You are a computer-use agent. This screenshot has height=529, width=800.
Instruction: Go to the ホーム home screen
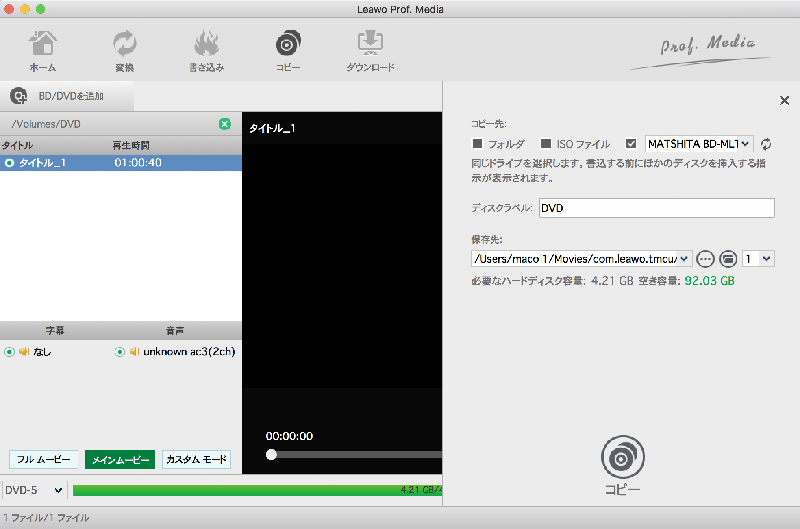43,51
